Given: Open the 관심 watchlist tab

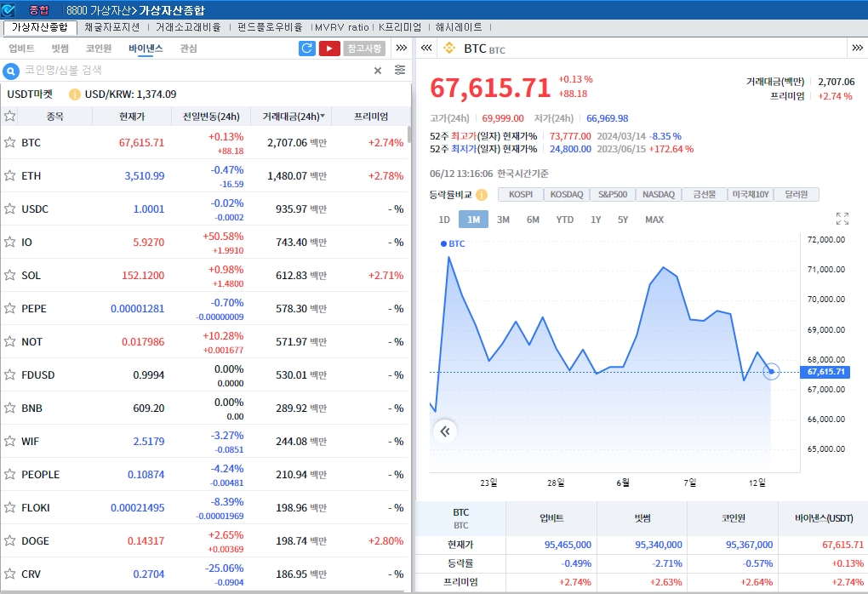Looking at the screenshot, I should tap(188, 49).
